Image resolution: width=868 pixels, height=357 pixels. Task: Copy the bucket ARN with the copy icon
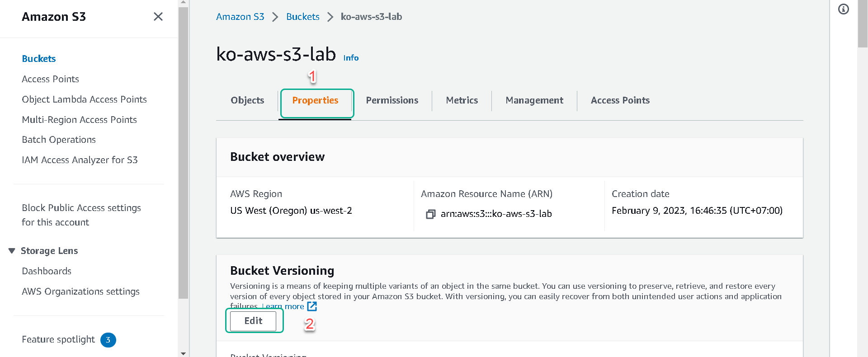[430, 214]
